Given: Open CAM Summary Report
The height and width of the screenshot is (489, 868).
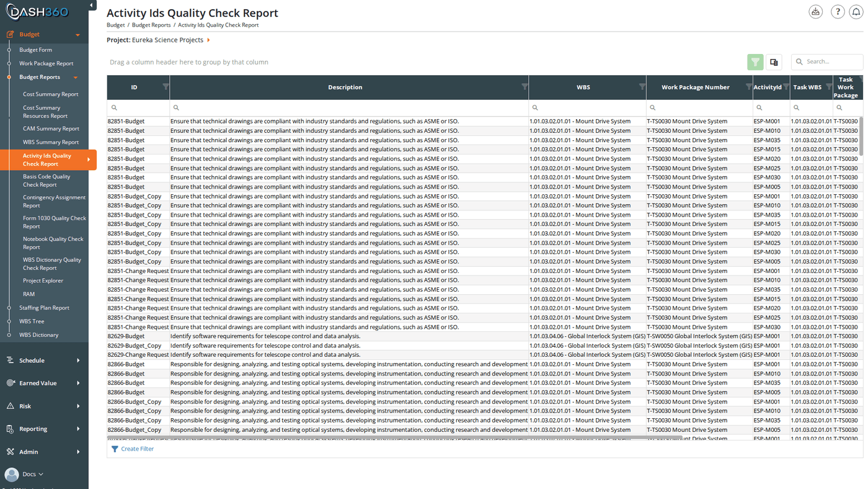Looking at the screenshot, I should pos(51,128).
